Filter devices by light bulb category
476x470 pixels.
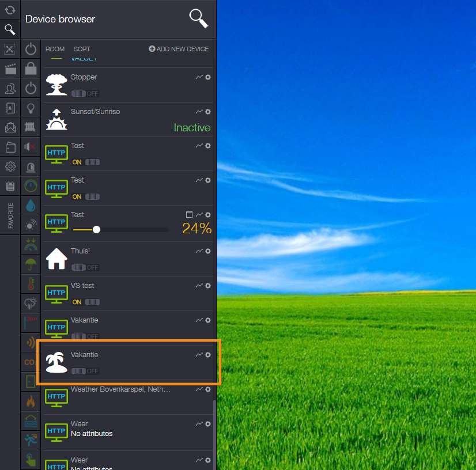[31, 108]
